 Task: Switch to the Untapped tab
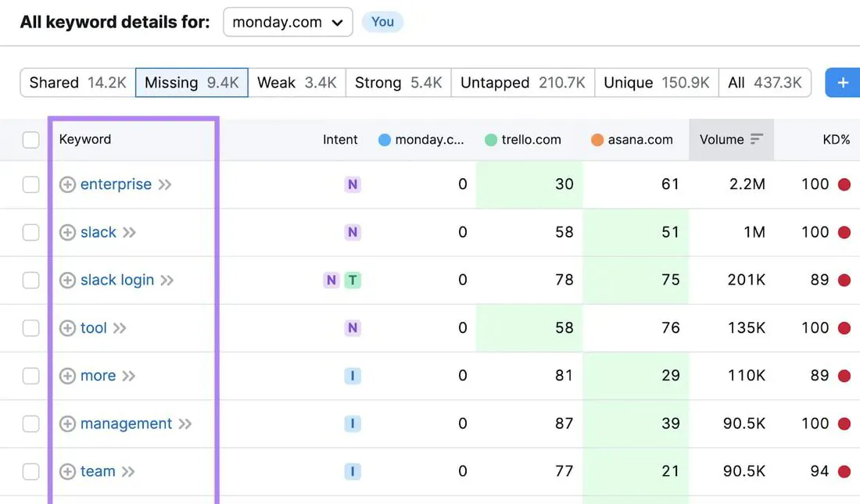[x=522, y=82]
